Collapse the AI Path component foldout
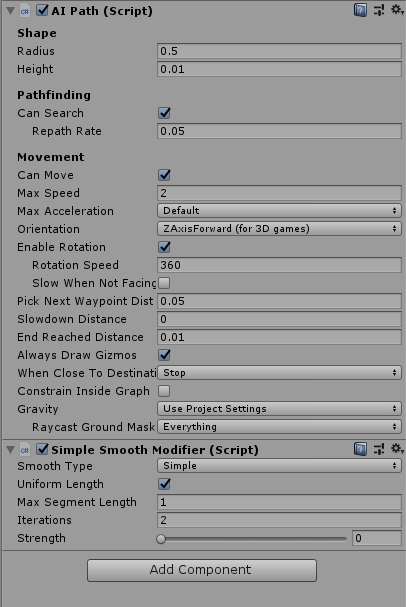The height and width of the screenshot is (607, 406). point(10,11)
